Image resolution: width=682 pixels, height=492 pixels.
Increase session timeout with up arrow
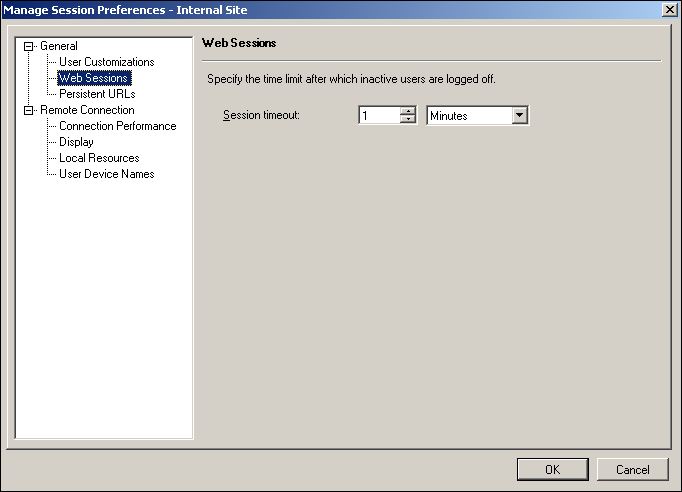(x=408, y=111)
